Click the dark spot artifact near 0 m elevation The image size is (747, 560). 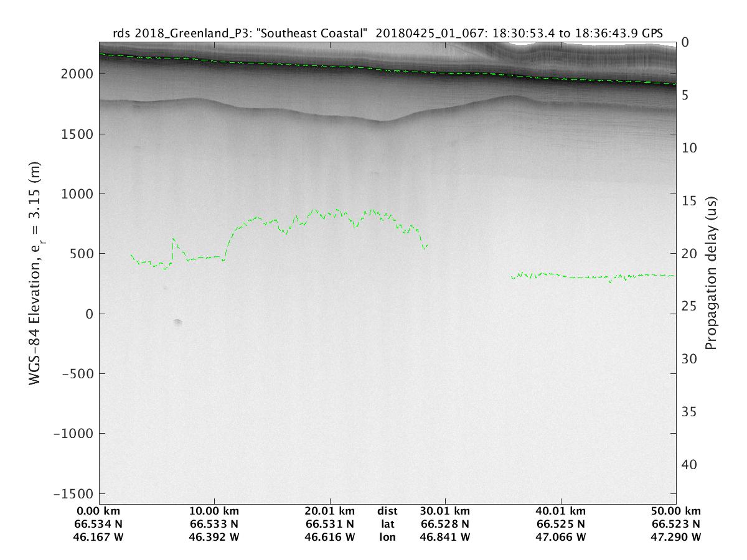pos(178,322)
